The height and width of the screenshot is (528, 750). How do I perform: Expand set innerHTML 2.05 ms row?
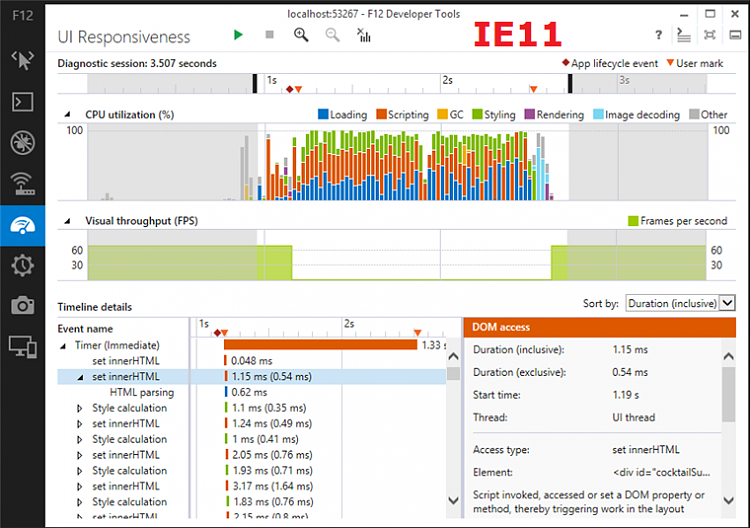click(x=79, y=455)
